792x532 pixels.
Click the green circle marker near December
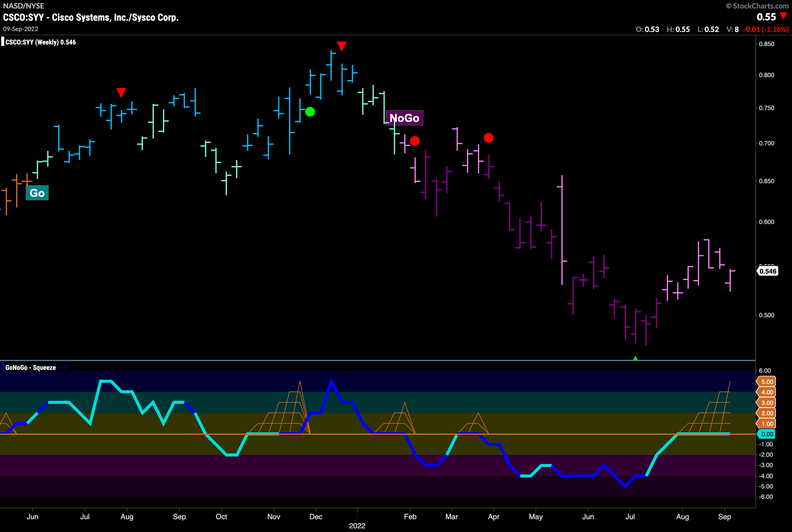[310, 112]
